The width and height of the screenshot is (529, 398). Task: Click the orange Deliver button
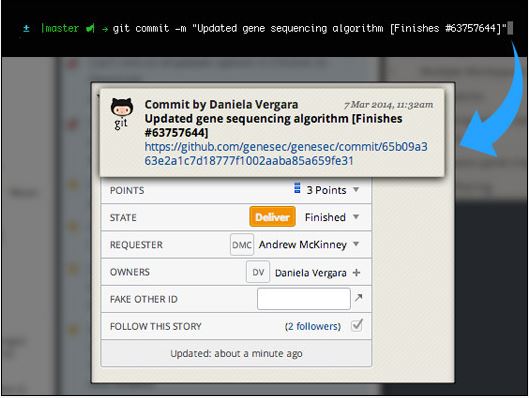[x=273, y=217]
